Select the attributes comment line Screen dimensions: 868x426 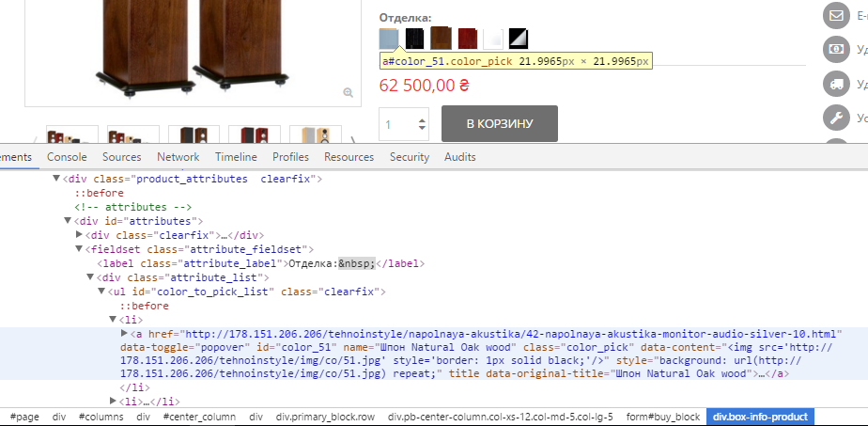[x=133, y=207]
